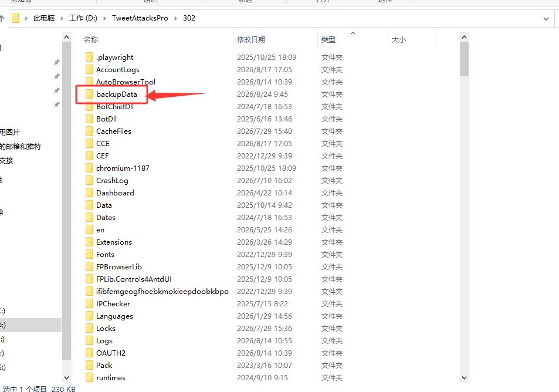Click the Logs folder icon

89,340
